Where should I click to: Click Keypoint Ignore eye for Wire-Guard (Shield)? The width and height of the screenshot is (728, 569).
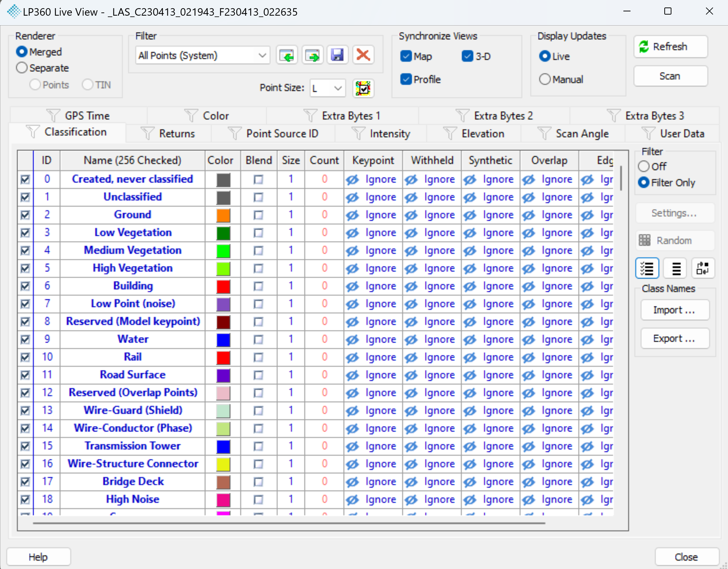(x=353, y=411)
